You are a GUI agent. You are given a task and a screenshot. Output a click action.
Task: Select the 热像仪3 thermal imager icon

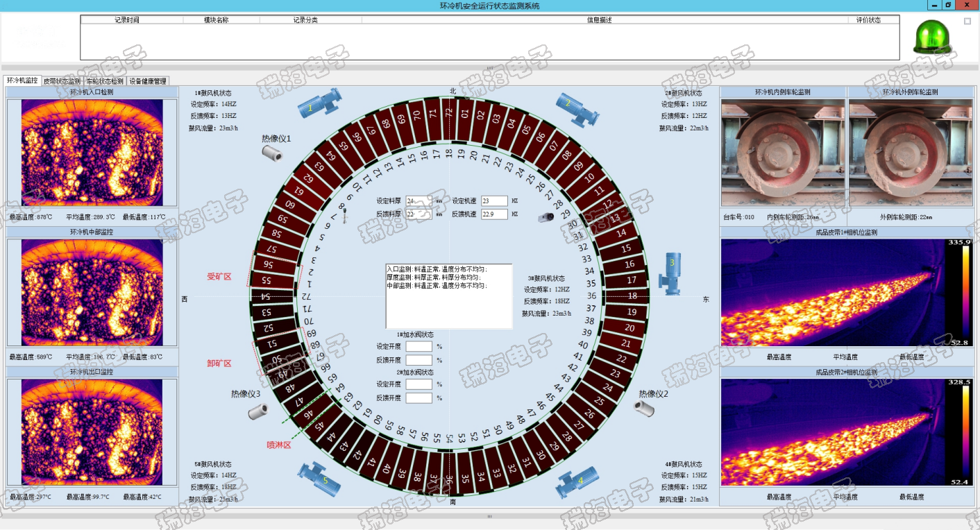point(257,411)
